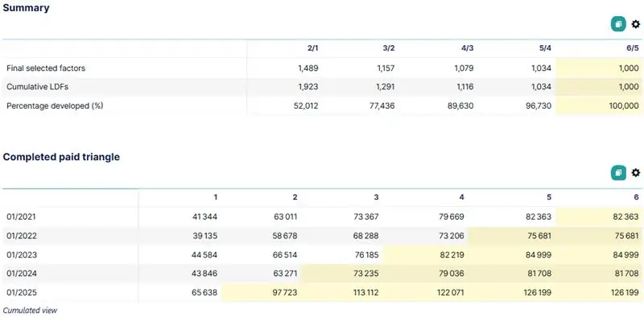Screen dimensions: 644x318
Task: Select projected cell 97 723
Action: point(284,292)
